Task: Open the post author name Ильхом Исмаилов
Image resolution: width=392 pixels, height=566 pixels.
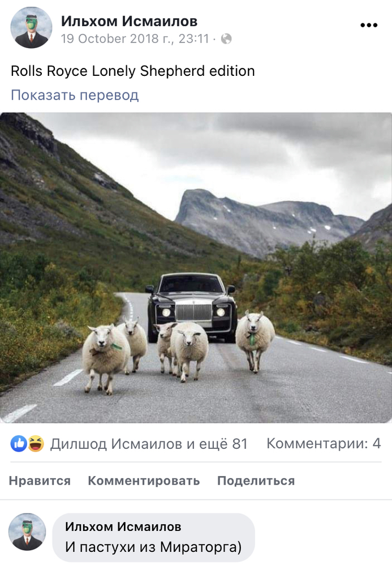Action: tap(129, 21)
